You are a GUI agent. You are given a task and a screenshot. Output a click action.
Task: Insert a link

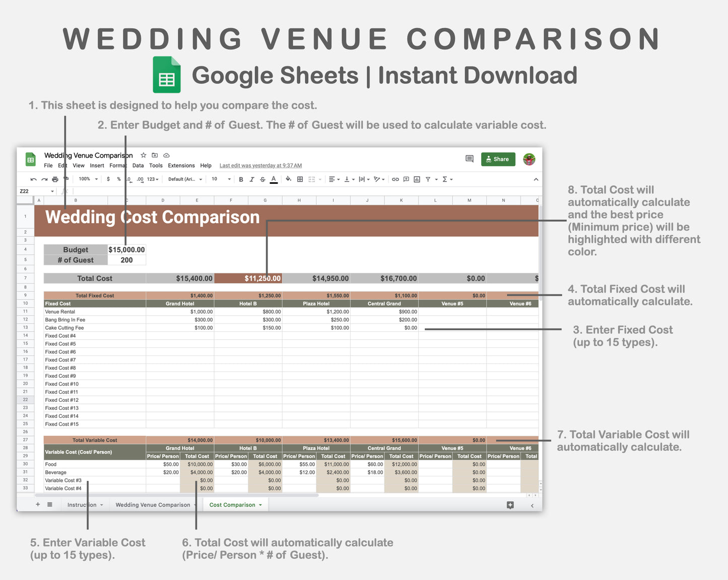395,179
